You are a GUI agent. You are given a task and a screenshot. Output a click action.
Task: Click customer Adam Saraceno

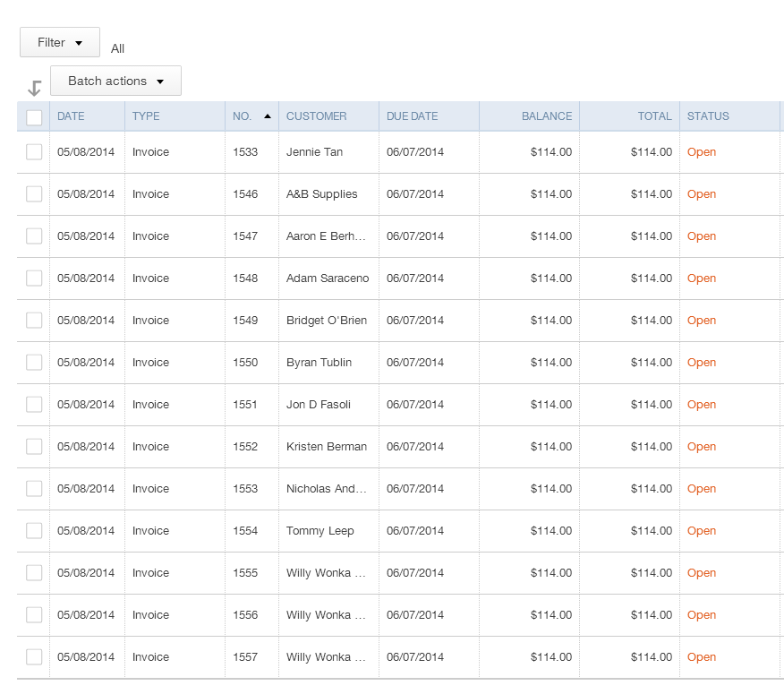coord(328,278)
